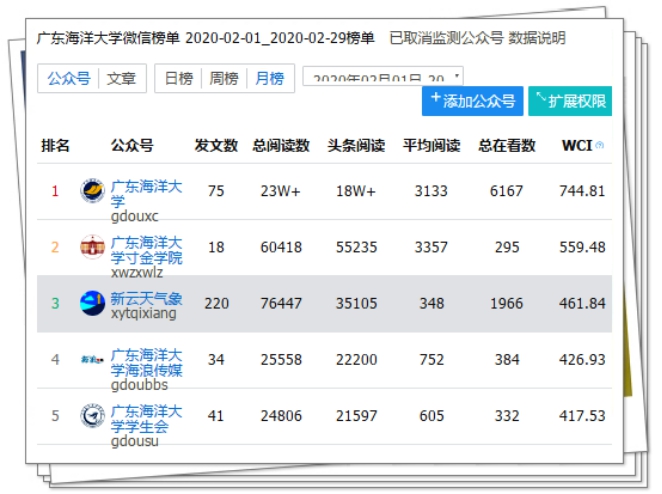
Task: Open the 数据说明 link
Action: coord(537,38)
